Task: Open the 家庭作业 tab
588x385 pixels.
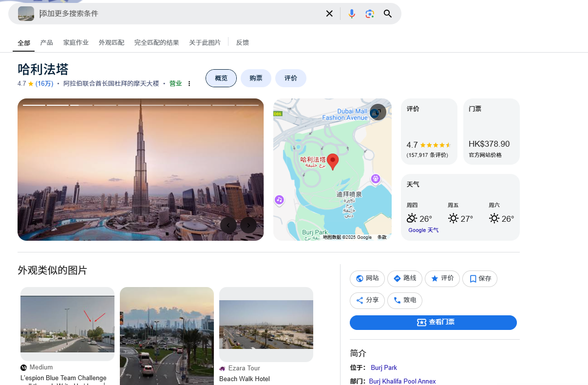Action: (76, 42)
